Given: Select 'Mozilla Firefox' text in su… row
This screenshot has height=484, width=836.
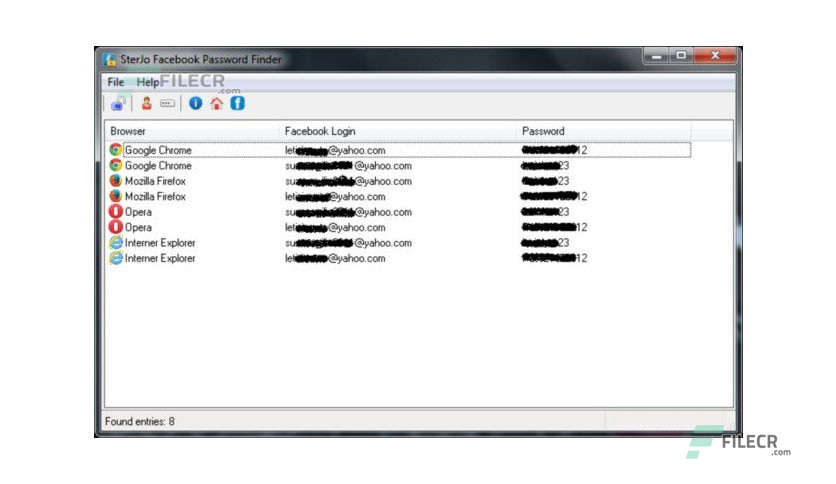Looking at the screenshot, I should click(x=155, y=181).
